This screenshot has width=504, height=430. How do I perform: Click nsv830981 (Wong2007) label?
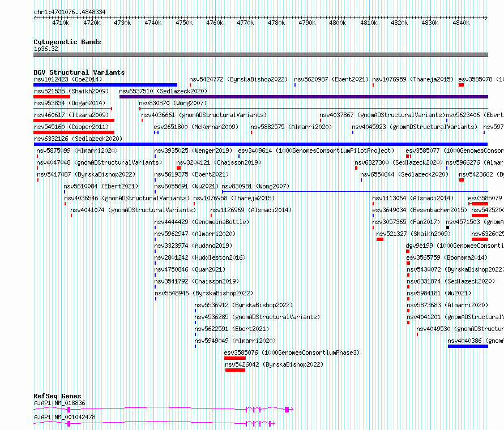[x=255, y=186]
